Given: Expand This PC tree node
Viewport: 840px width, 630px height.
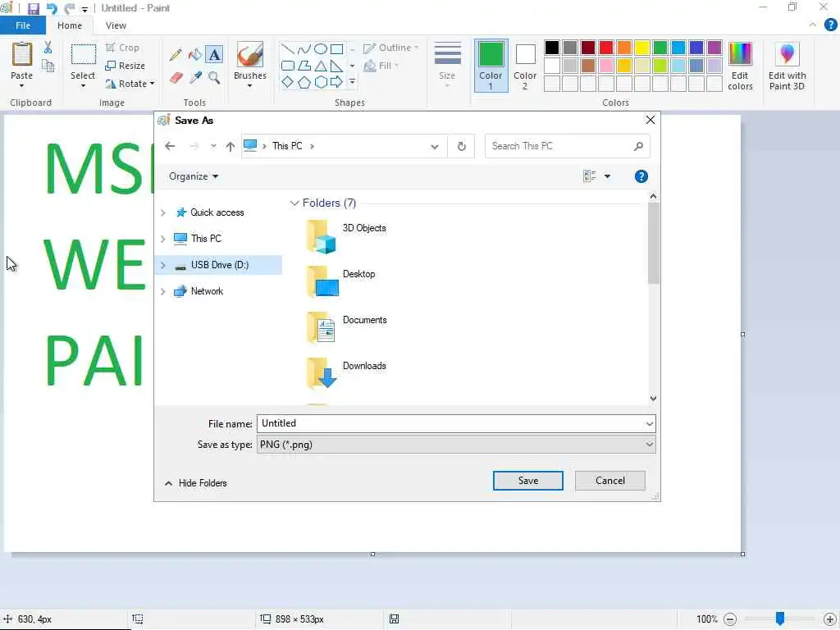Looking at the screenshot, I should [163, 239].
